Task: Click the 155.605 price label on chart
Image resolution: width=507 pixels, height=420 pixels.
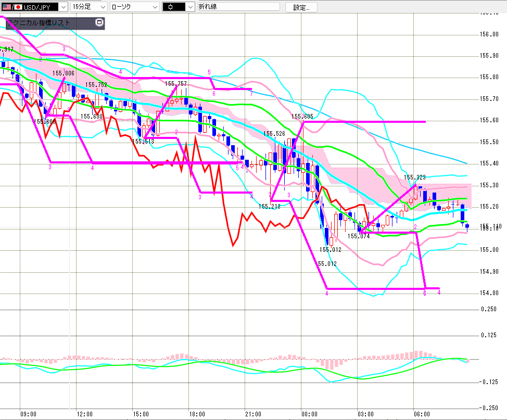Action: point(302,117)
